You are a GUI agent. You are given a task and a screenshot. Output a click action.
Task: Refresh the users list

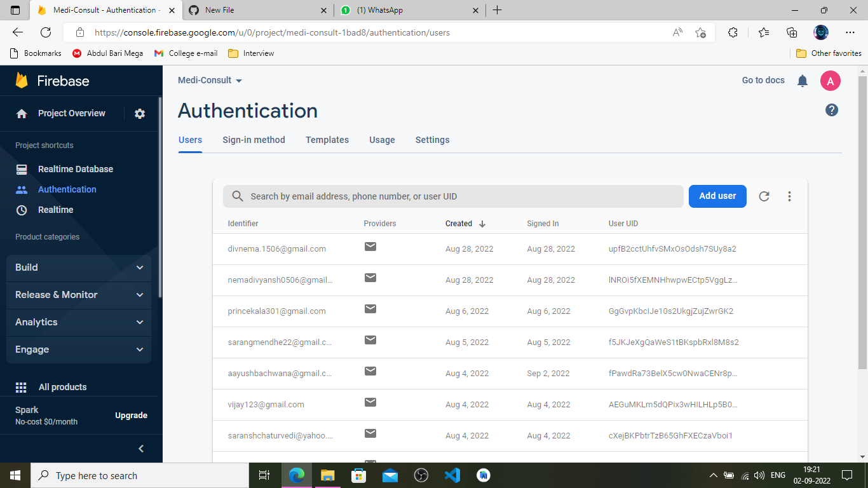[764, 196]
